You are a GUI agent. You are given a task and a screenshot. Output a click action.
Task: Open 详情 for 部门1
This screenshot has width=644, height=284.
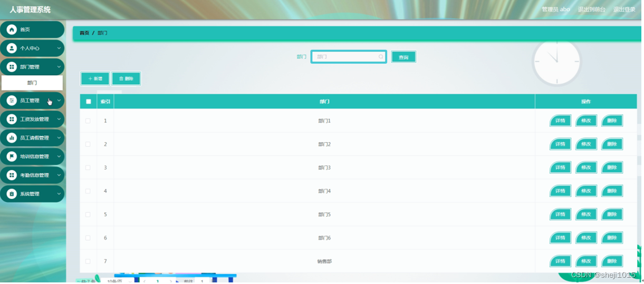560,121
